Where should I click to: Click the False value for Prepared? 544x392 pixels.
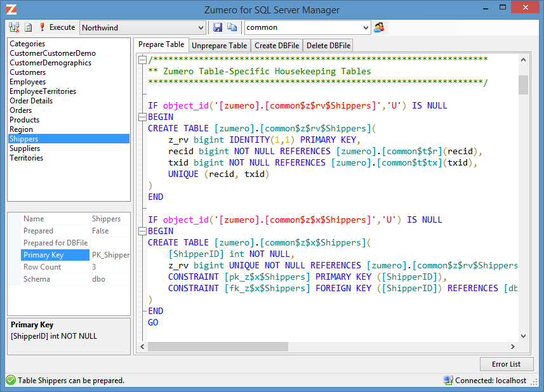(100, 231)
